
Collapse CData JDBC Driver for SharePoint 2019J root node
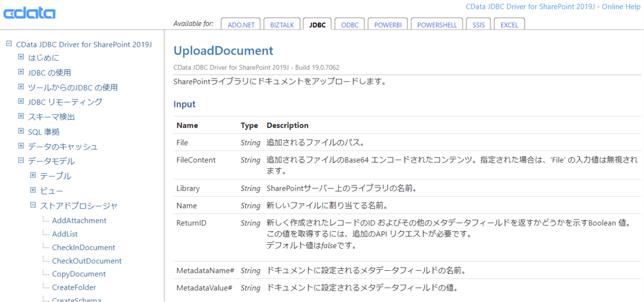9,44
